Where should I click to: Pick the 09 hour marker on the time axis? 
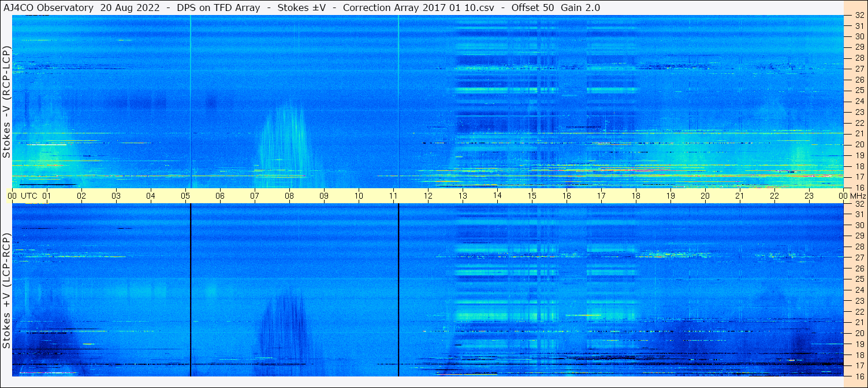(324, 196)
